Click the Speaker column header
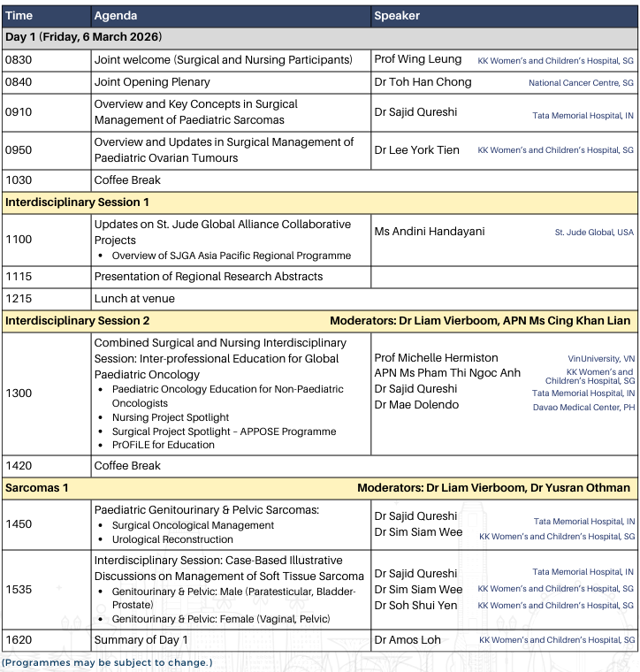This screenshot has width=640, height=672. tap(397, 16)
